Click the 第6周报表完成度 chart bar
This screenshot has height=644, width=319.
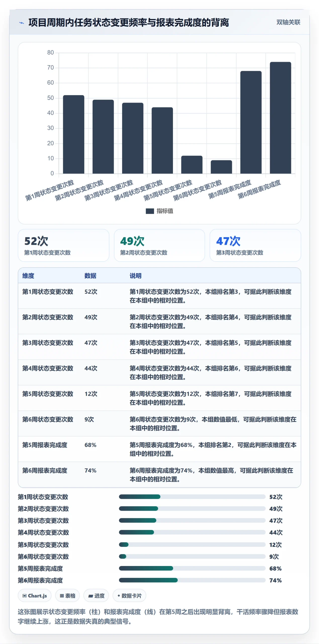coord(281,118)
